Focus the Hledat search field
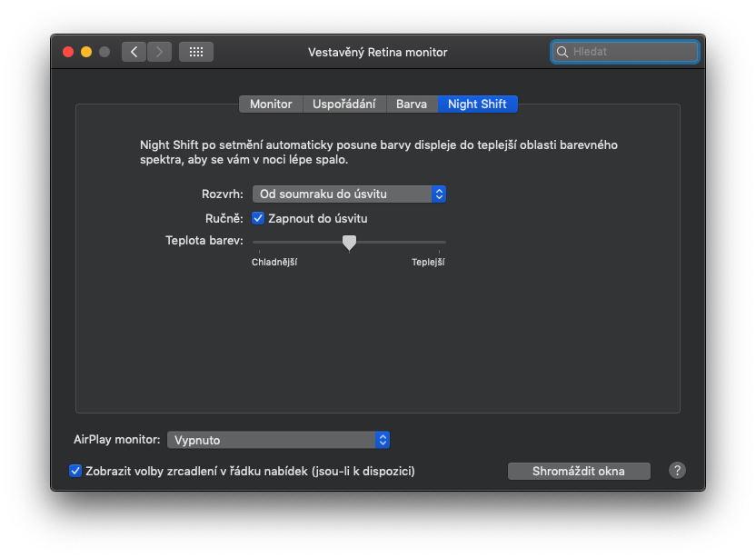The height and width of the screenshot is (558, 756). tap(632, 52)
